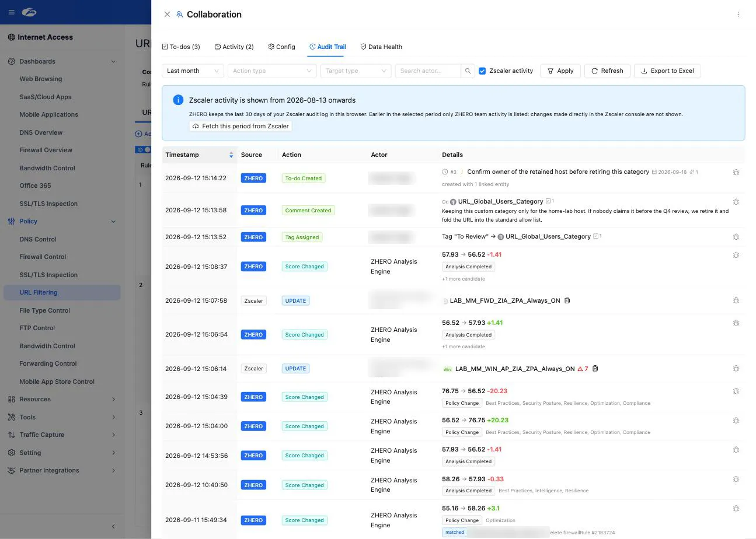This screenshot has width=756, height=539.
Task: Open the Last month period dropdown
Action: [x=193, y=71]
